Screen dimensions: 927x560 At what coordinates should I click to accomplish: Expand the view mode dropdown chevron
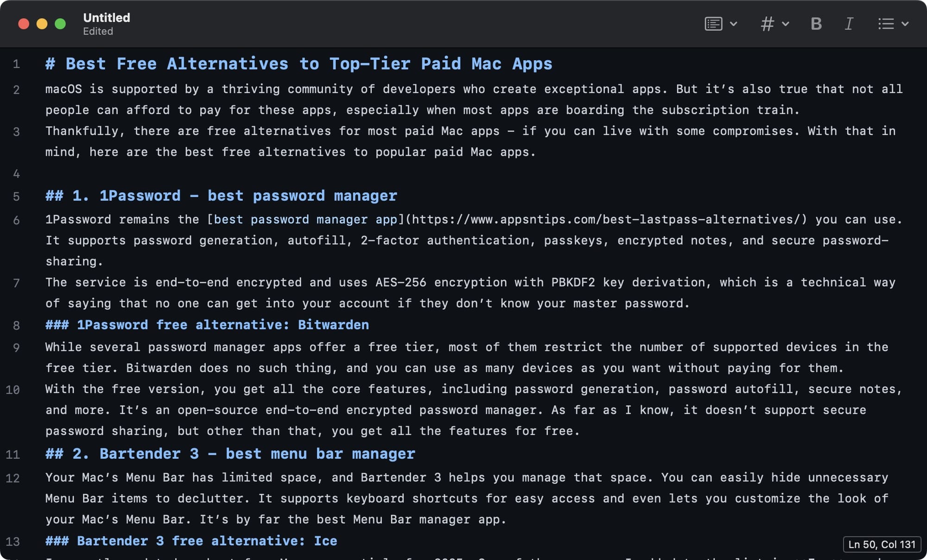(733, 24)
